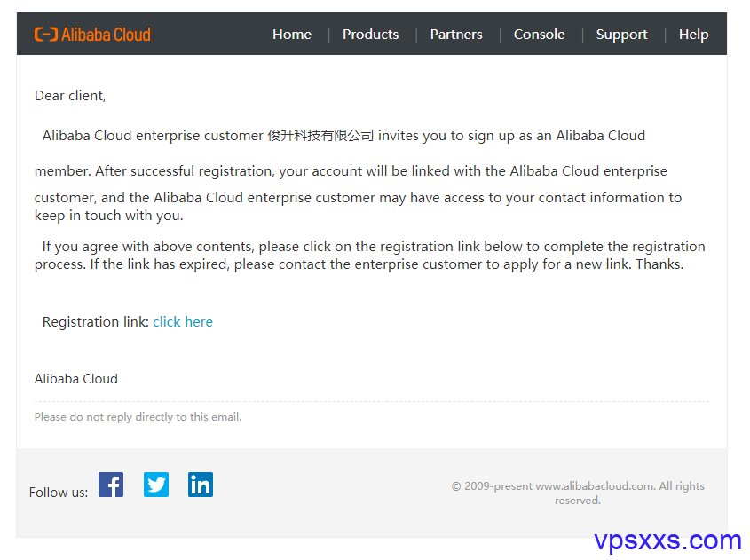Follow the 'click here' registration link
Image resolution: width=750 pixels, height=560 pixels.
tap(183, 322)
